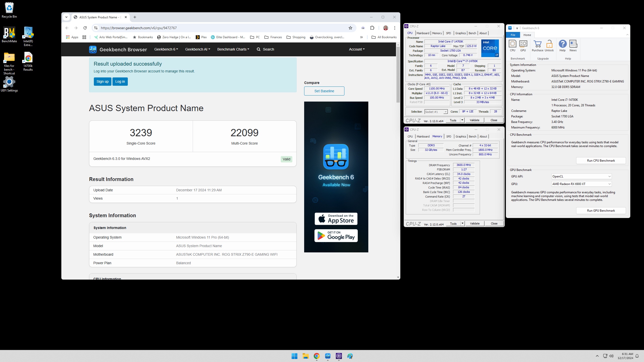
Task: Open the Geekbench 6 navbar dropdown
Action: [x=166, y=49]
